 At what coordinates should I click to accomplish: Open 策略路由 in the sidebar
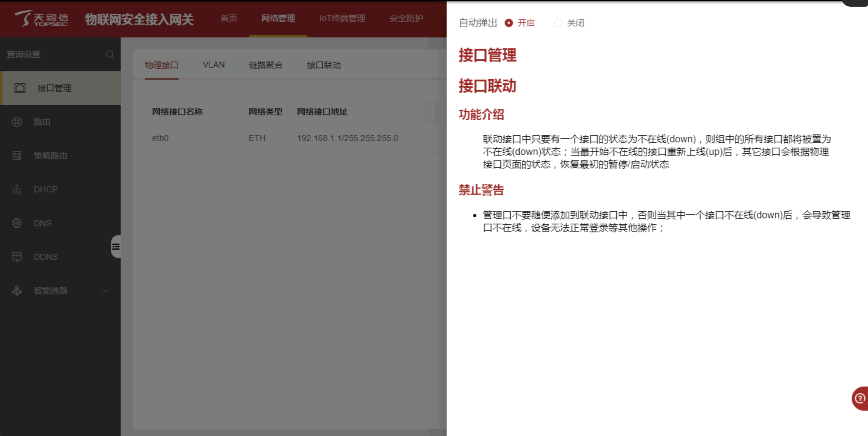pos(60,156)
